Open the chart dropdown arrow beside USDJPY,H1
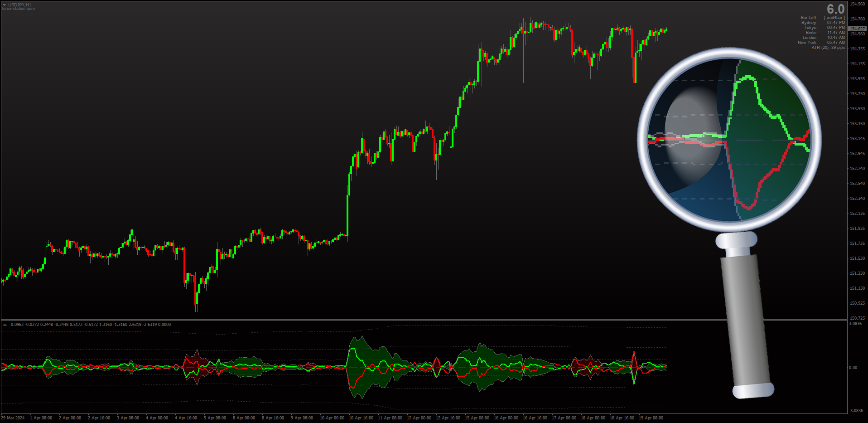This screenshot has height=423, width=868. point(4,5)
